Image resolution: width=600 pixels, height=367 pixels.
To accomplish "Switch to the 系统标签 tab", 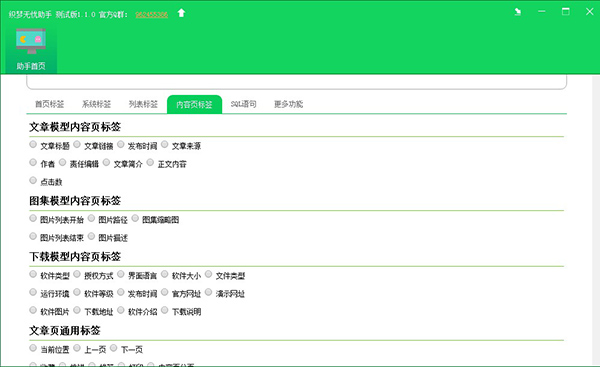I will click(x=96, y=104).
